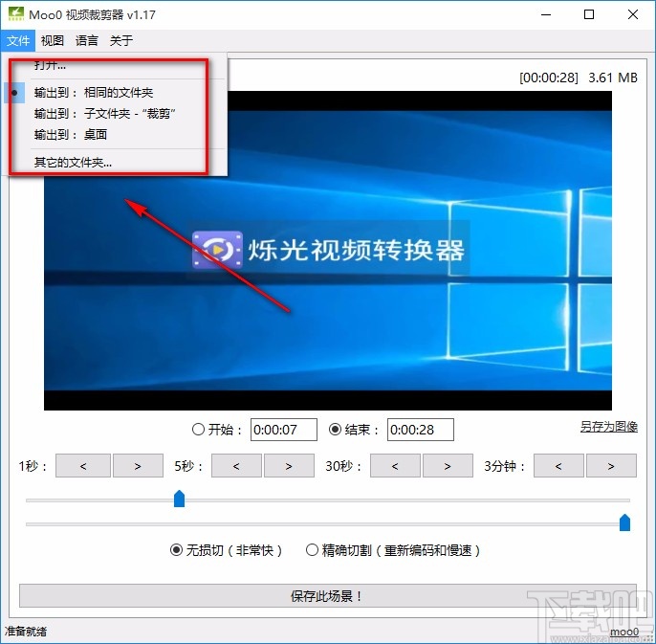Open the 关于 menu

pyautogui.click(x=120, y=40)
